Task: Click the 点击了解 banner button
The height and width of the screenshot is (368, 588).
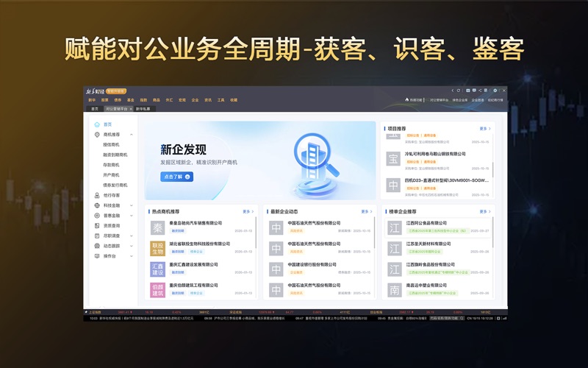Action: click(x=176, y=177)
